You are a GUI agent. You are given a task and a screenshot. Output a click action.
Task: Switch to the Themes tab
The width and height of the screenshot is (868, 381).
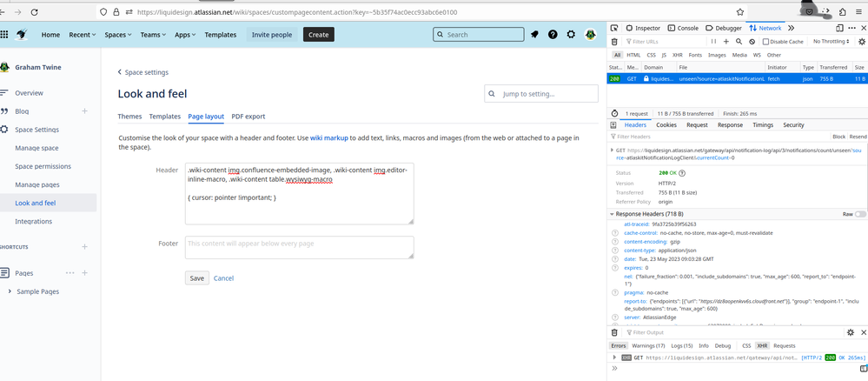coord(129,117)
